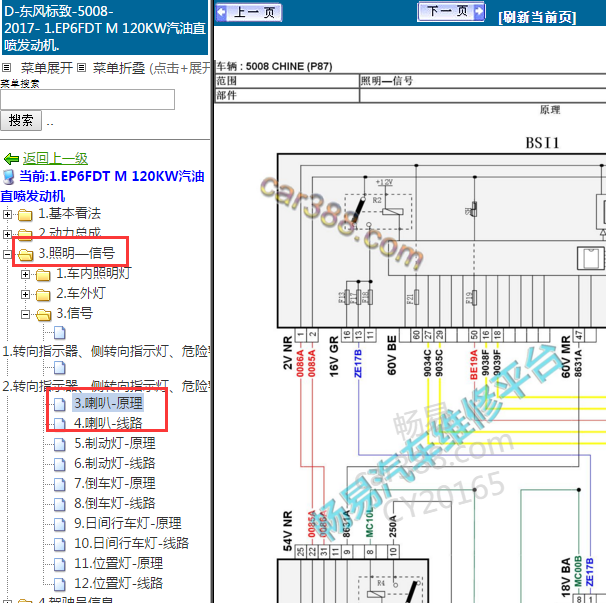The image size is (606, 603).
Task: Open 12.位置灯-线路 page
Action: click(x=118, y=584)
